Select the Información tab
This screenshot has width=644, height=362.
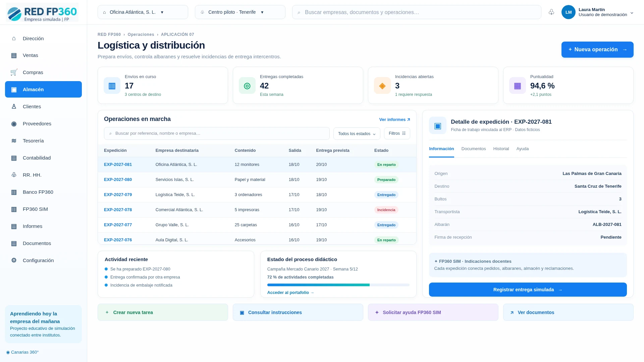click(x=441, y=149)
